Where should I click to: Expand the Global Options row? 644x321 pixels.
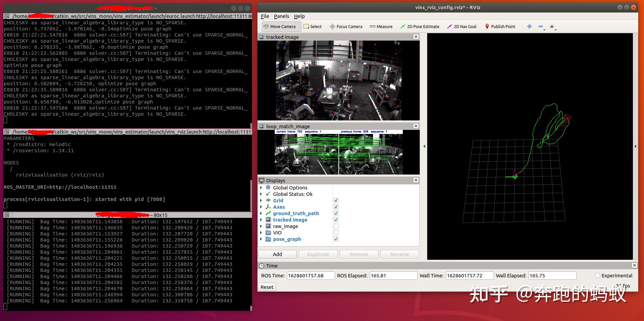pos(261,187)
